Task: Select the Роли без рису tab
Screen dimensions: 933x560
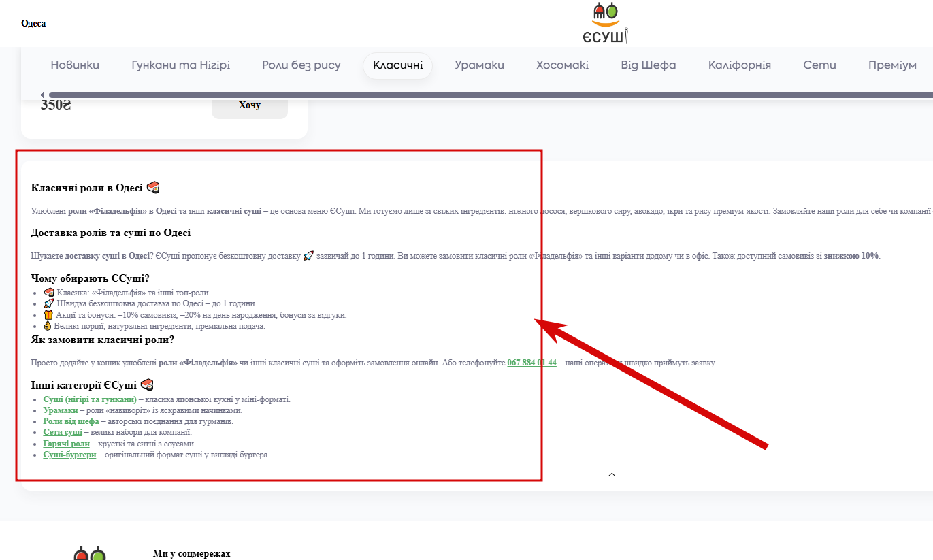Action: (301, 65)
